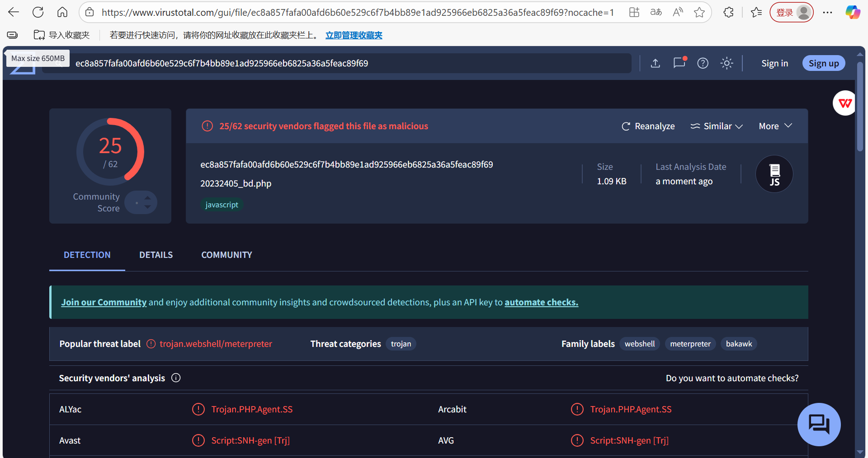Click the 1.09 KB size value
The height and width of the screenshot is (458, 868).
612,181
